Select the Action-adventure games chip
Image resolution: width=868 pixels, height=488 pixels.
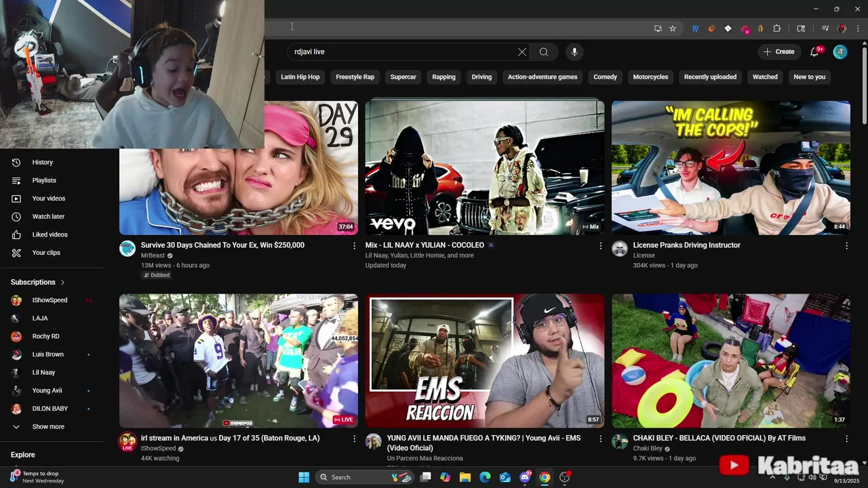[x=542, y=77]
